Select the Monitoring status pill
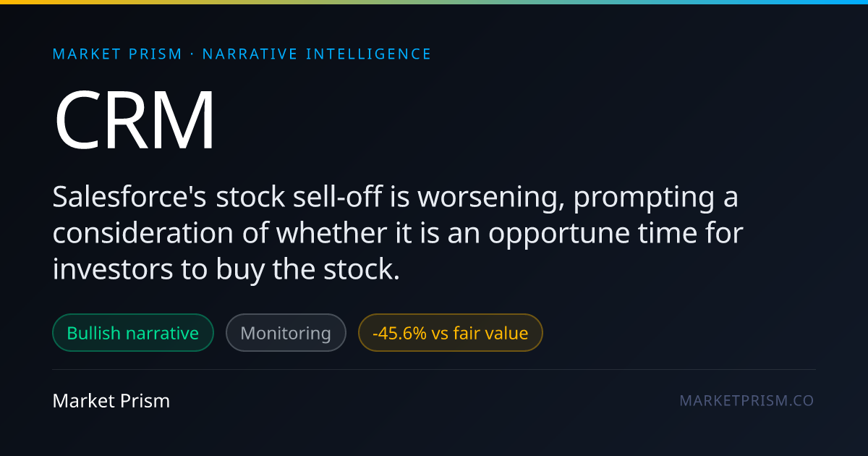 [286, 333]
